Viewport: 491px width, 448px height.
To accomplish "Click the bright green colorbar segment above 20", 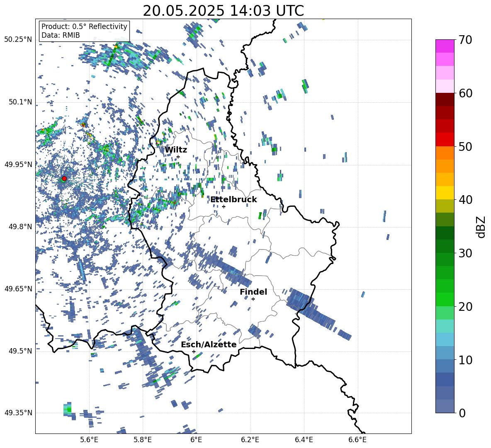I will point(445,299).
